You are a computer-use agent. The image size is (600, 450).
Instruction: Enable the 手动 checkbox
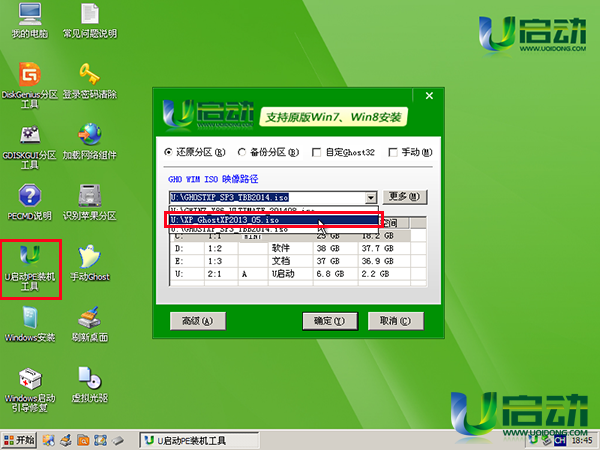click(x=393, y=153)
